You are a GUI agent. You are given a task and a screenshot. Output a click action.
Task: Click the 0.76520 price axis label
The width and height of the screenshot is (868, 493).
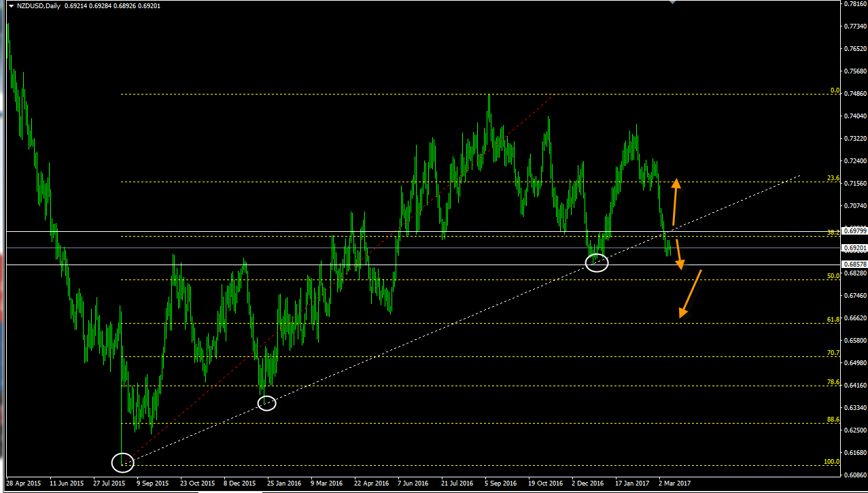[854, 49]
